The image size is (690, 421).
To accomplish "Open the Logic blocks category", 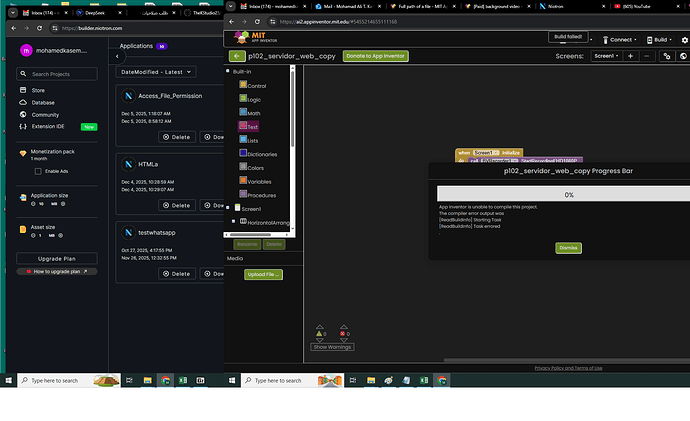I will pos(253,99).
